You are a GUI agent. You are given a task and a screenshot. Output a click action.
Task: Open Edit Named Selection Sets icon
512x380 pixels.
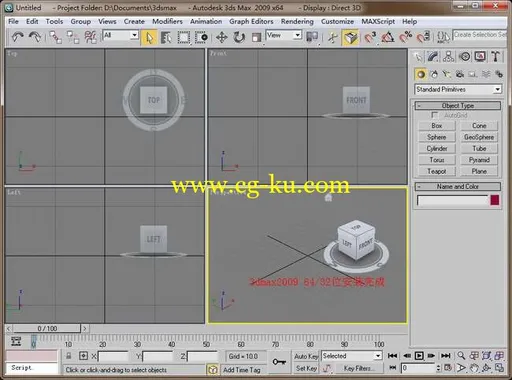443,37
